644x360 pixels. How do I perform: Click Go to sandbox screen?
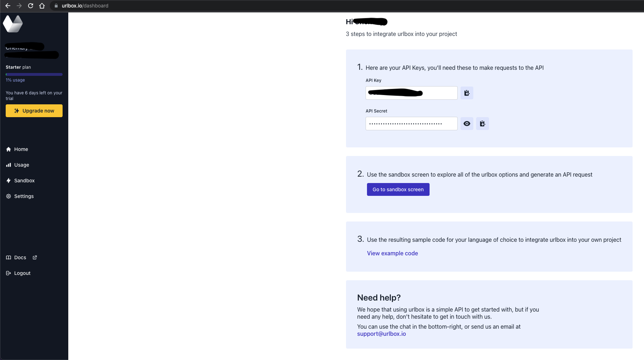(x=398, y=189)
